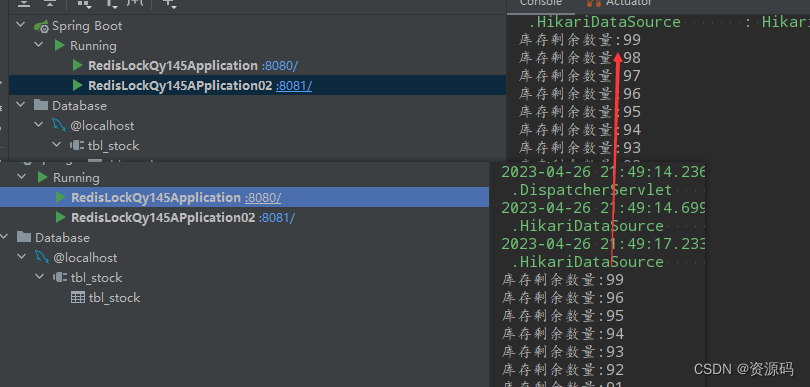The image size is (810, 387).
Task: Click Database folder icon in upper Services panel
Action: (x=41, y=105)
